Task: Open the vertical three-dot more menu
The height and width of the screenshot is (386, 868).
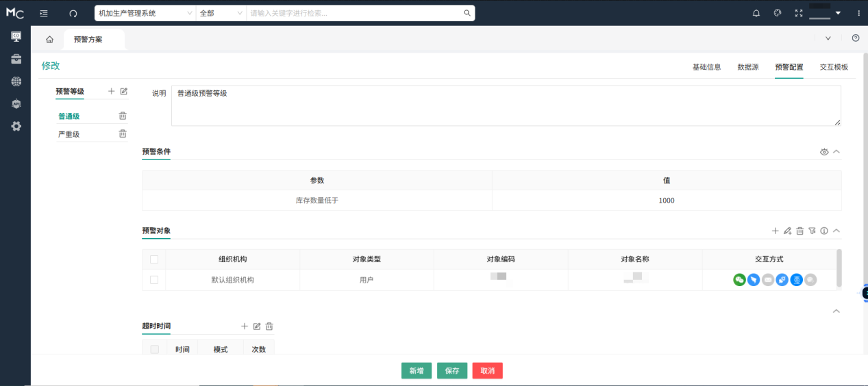Action: [858, 13]
